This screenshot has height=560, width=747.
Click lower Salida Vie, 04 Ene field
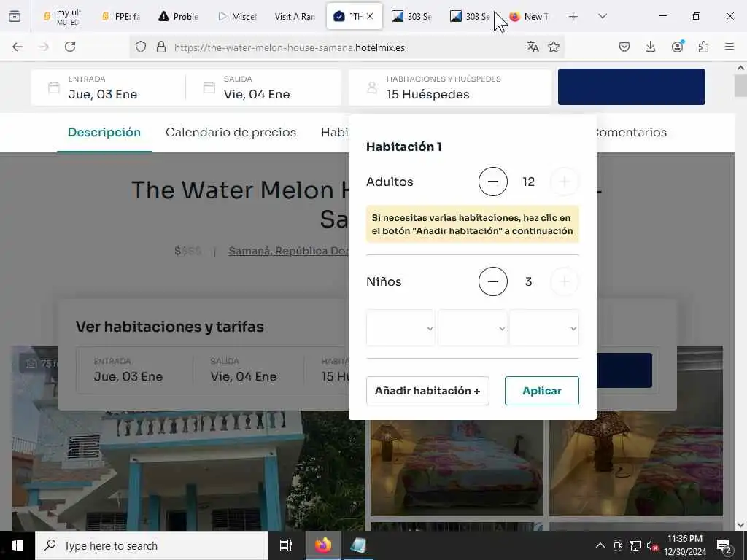click(x=248, y=370)
